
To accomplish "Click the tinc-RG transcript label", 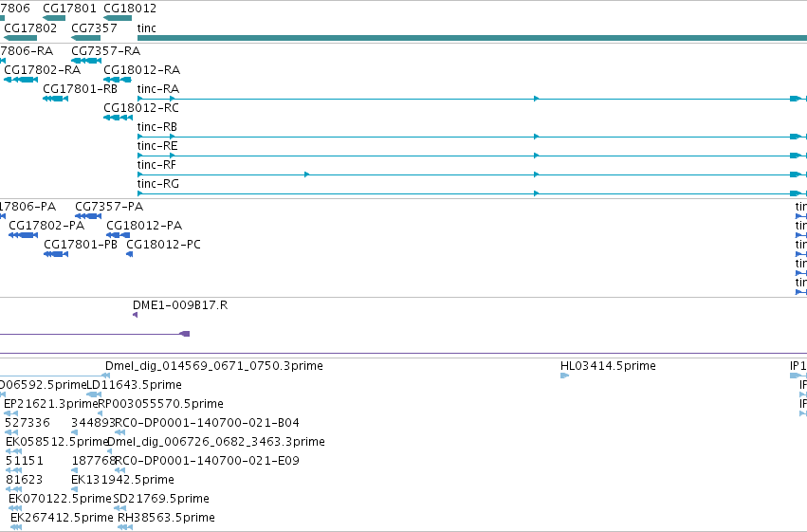I will 158,184.
